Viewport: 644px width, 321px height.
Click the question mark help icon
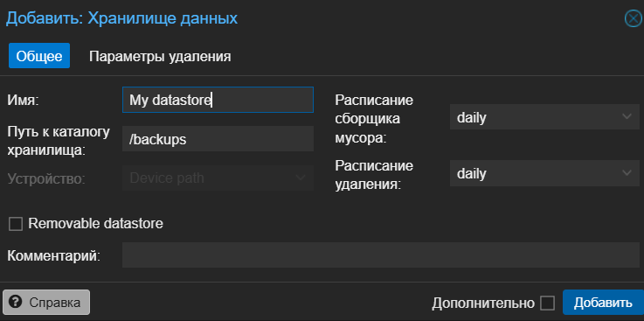point(17,303)
